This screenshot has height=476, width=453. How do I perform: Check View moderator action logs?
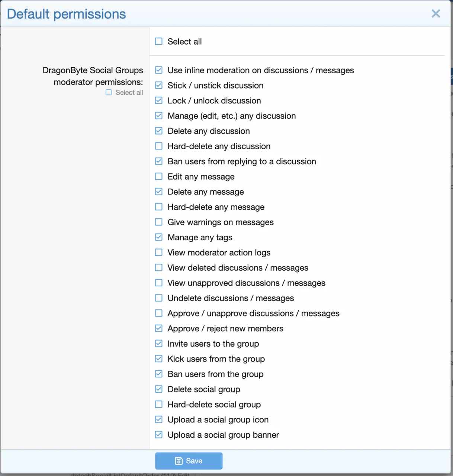(x=159, y=253)
